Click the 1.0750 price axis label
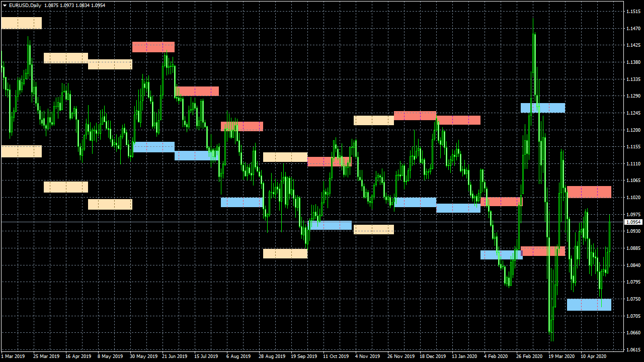Screen dimensions: 644x362 633,299
